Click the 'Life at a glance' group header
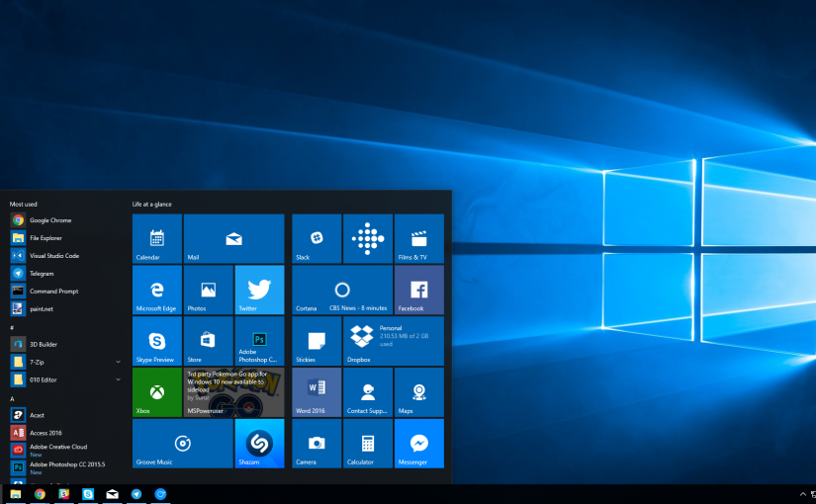Viewport: 816px width, 504px height. (152, 204)
